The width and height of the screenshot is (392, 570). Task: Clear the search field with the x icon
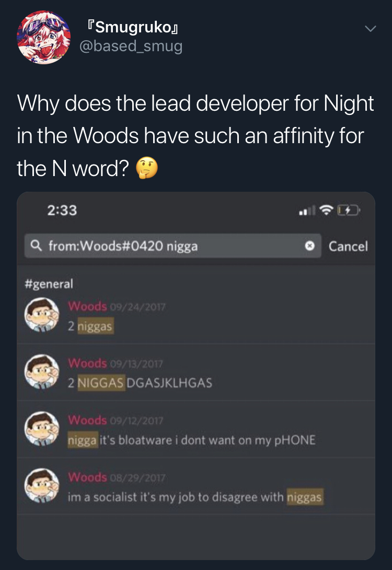tap(309, 246)
